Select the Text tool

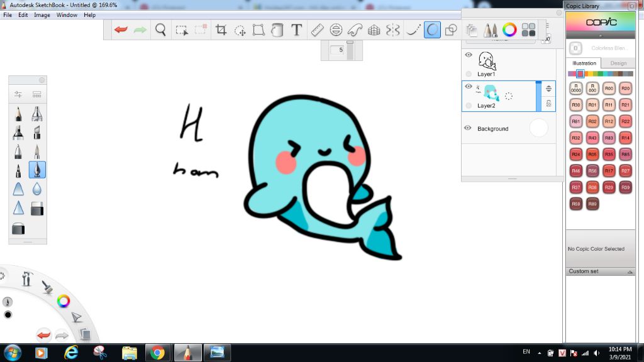click(297, 30)
